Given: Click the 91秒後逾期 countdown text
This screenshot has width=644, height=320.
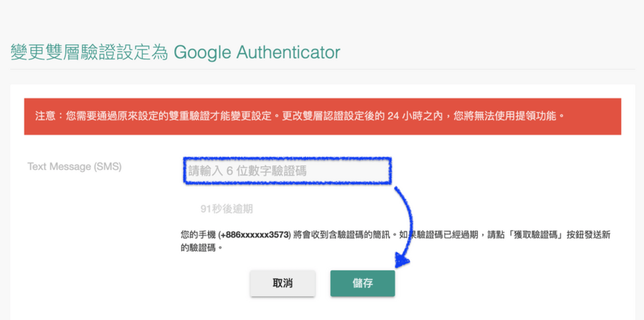Looking at the screenshot, I should [227, 209].
